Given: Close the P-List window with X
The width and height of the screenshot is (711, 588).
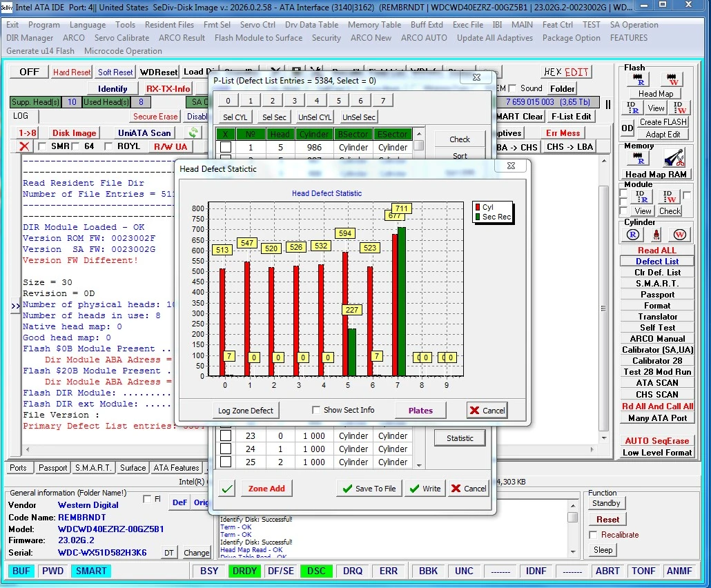Looking at the screenshot, I should click(476, 77).
